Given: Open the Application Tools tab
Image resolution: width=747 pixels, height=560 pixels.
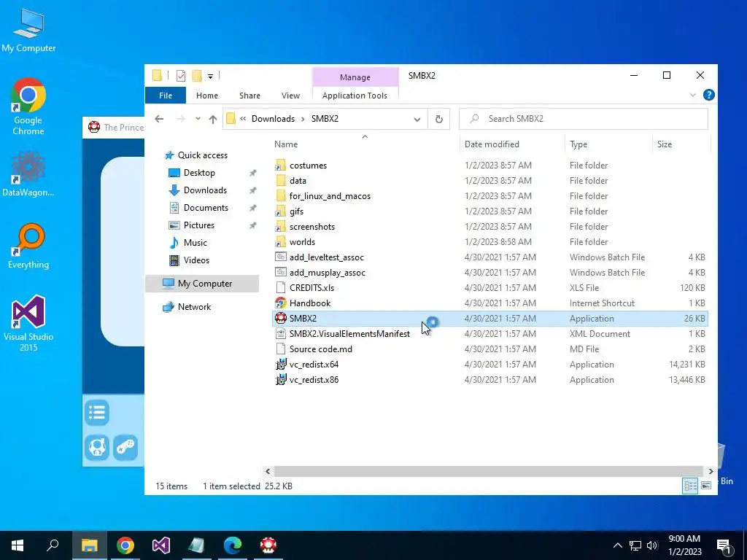Looking at the screenshot, I should [x=355, y=96].
